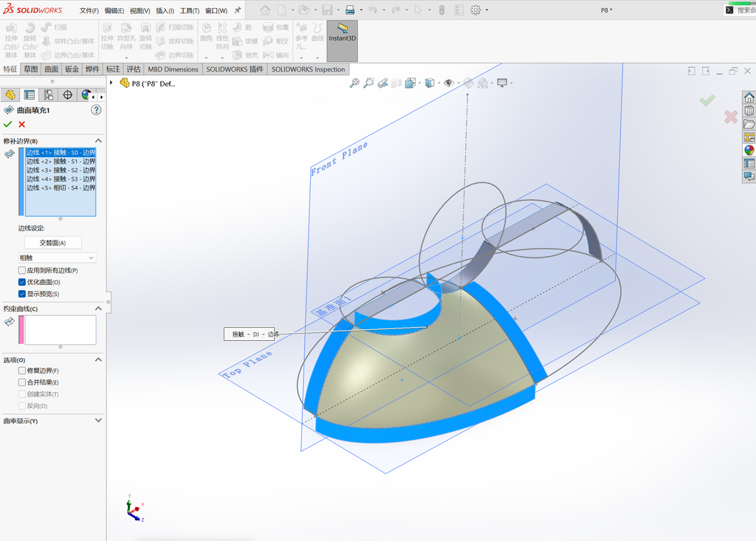
Task: Open the Hide/Show Items eye icon
Action: (449, 83)
